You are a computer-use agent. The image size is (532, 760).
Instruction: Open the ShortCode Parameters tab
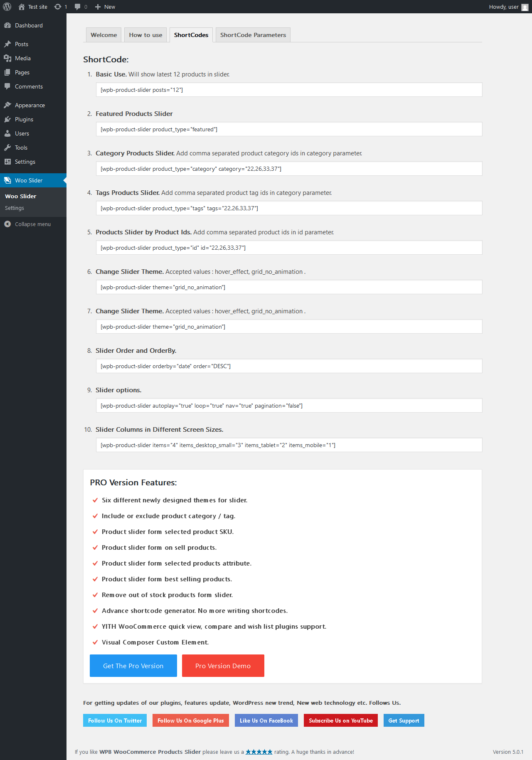[x=253, y=35]
